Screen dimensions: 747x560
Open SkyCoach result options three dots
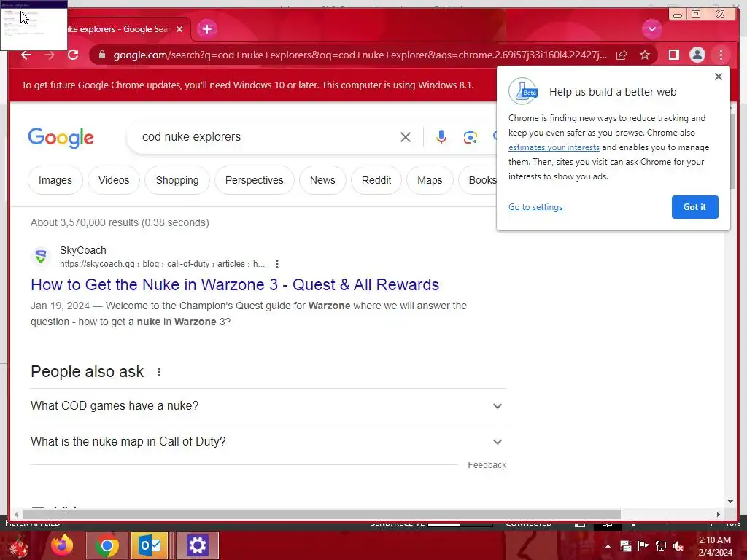[277, 264]
